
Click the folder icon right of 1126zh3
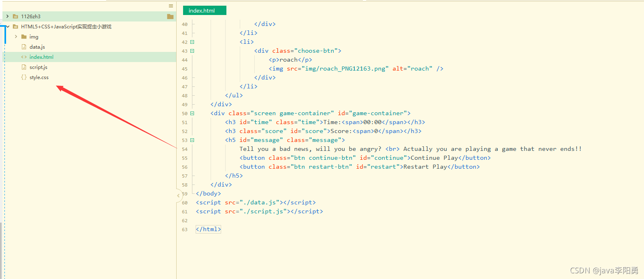(170, 17)
